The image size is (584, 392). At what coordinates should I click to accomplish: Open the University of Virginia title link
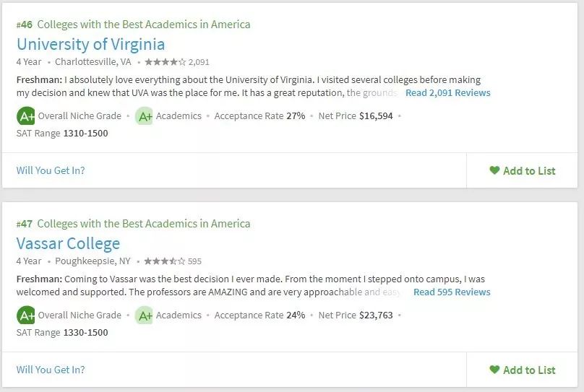click(90, 44)
